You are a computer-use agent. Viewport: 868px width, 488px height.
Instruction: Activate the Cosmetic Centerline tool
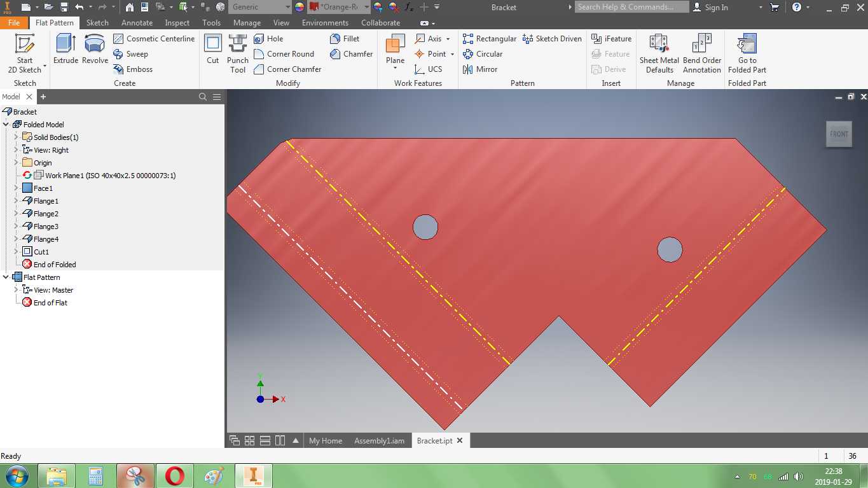[x=154, y=39]
